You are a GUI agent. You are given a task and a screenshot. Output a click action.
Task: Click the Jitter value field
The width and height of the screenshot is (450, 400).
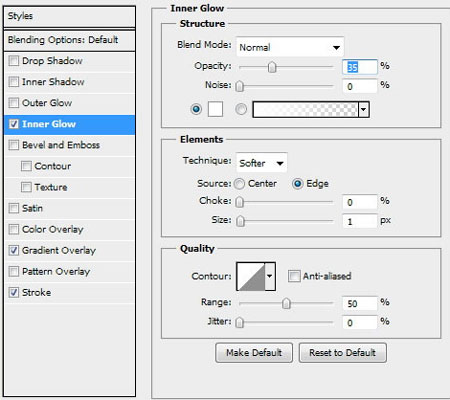point(360,323)
